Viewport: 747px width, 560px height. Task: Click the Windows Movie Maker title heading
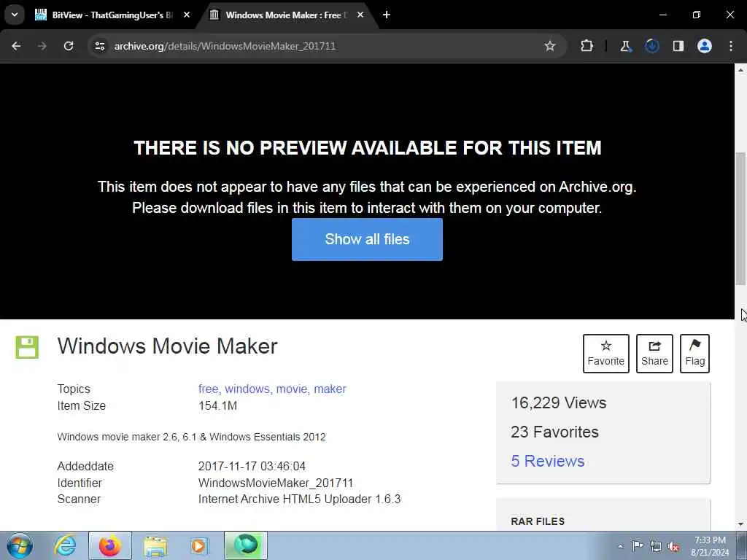(x=167, y=346)
